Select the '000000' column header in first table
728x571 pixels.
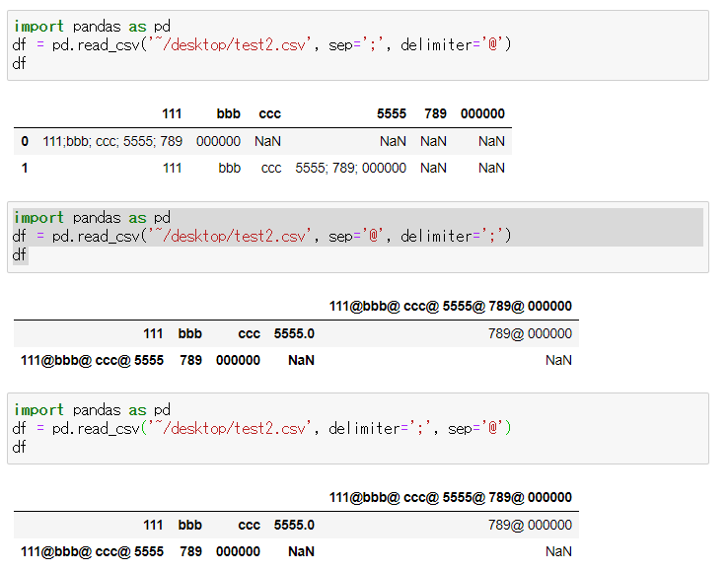[482, 114]
